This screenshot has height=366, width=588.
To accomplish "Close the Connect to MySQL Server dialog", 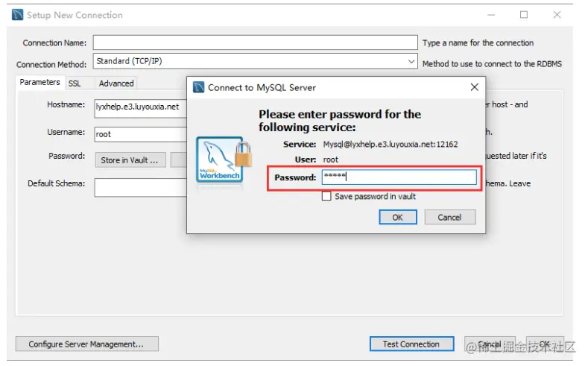I will tap(475, 87).
